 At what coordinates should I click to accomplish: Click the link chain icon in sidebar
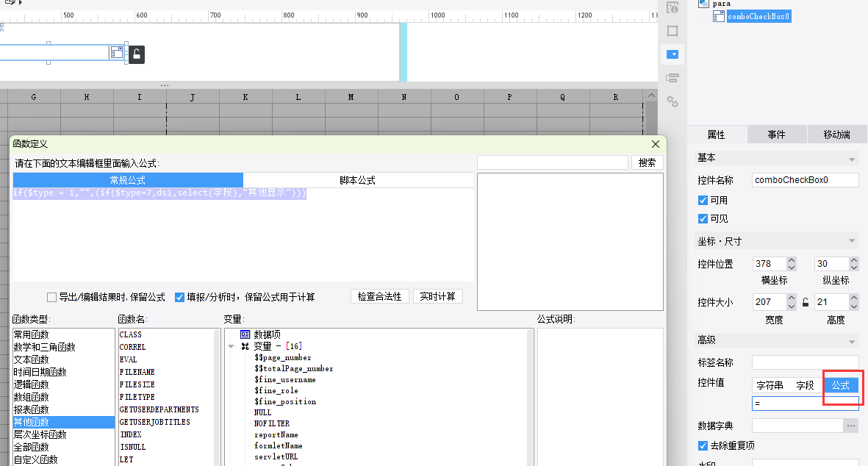tap(672, 101)
